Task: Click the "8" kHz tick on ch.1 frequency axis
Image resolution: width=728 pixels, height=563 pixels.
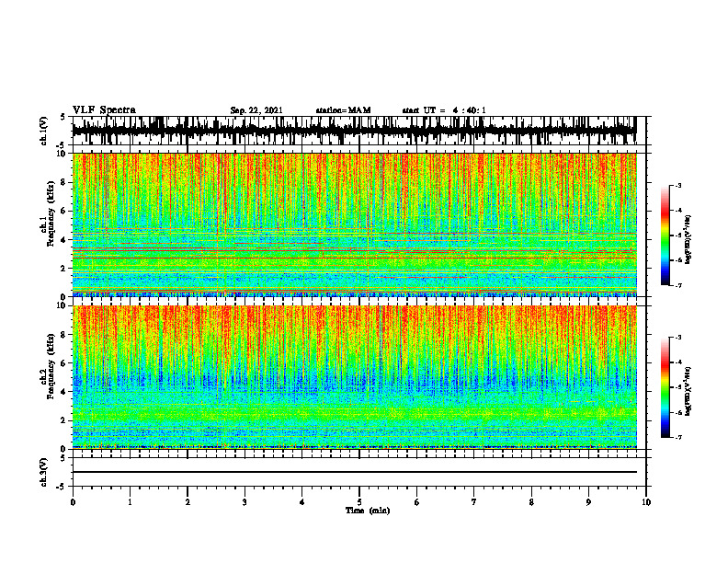Action: [x=64, y=182]
